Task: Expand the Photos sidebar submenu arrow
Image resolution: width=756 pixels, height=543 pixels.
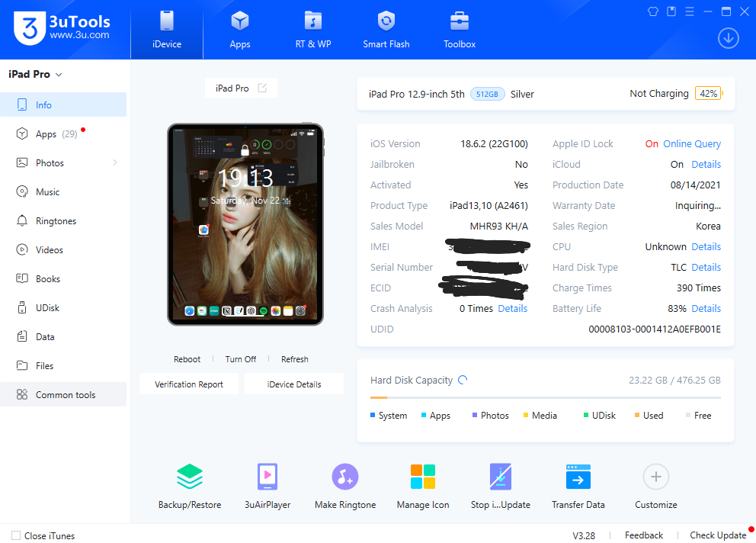Action: click(115, 163)
